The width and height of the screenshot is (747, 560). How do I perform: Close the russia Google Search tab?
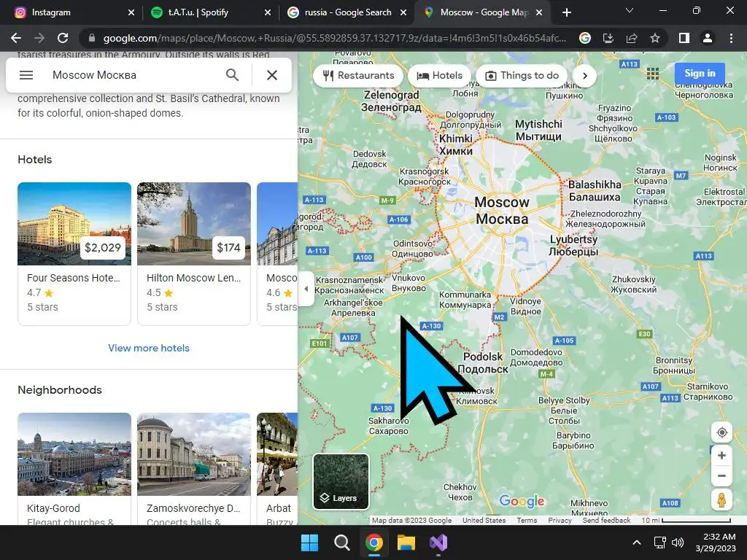pyautogui.click(x=403, y=12)
